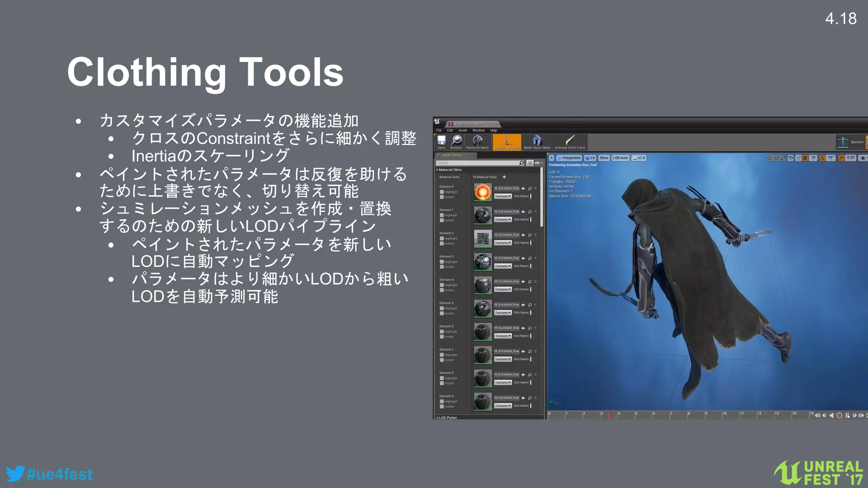Viewport: 868px width, 488px height.
Task: Open the Perspective view menu
Action: (569, 158)
